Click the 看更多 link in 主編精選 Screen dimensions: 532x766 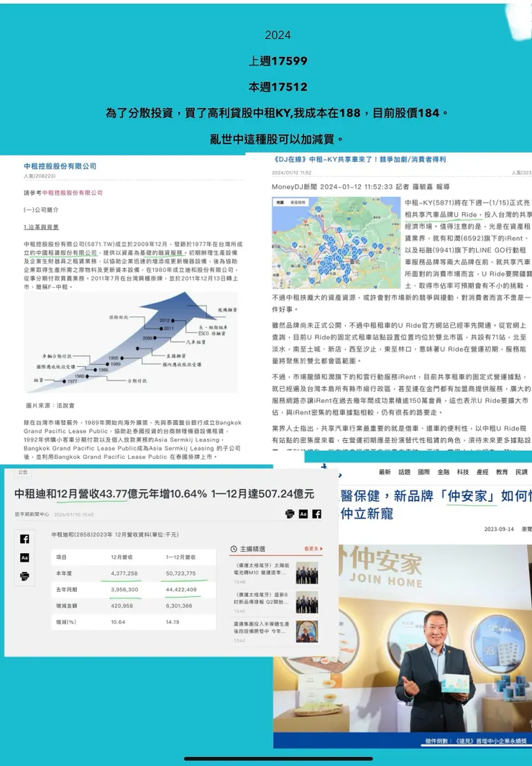coord(313,549)
